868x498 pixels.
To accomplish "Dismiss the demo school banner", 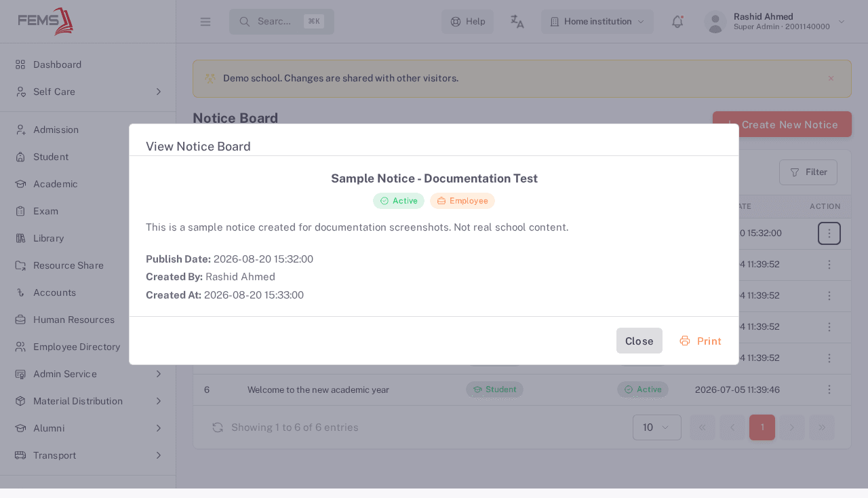I will (831, 78).
